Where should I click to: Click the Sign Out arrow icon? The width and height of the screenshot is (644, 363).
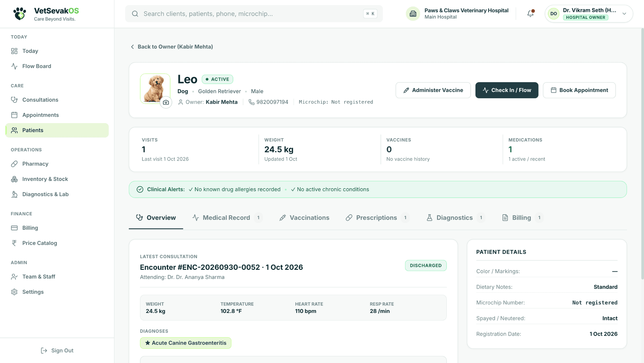(x=44, y=350)
